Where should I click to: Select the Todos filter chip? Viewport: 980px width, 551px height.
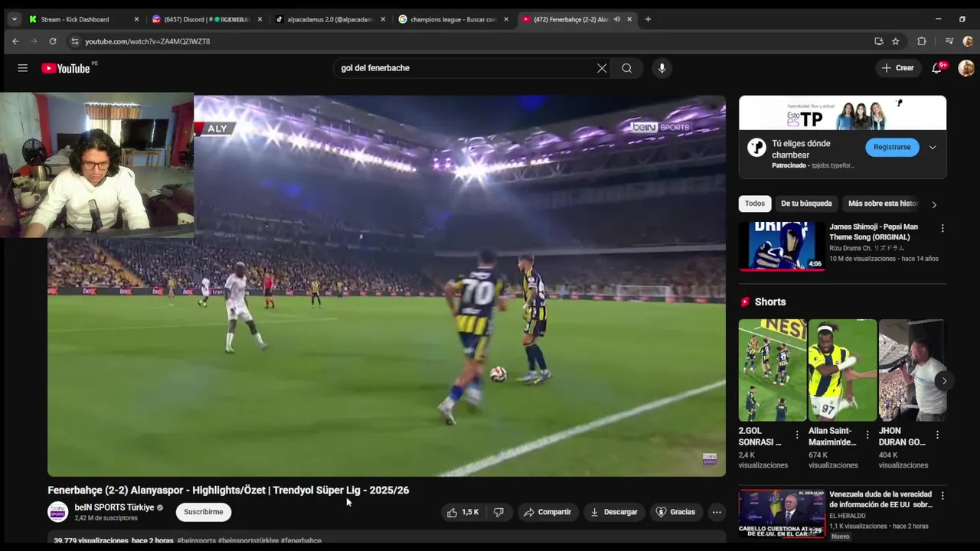pos(755,204)
